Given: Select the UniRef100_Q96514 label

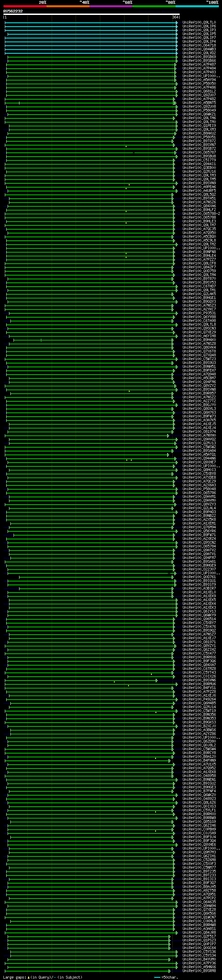Looking at the screenshot, I should pyautogui.click(x=199, y=619).
